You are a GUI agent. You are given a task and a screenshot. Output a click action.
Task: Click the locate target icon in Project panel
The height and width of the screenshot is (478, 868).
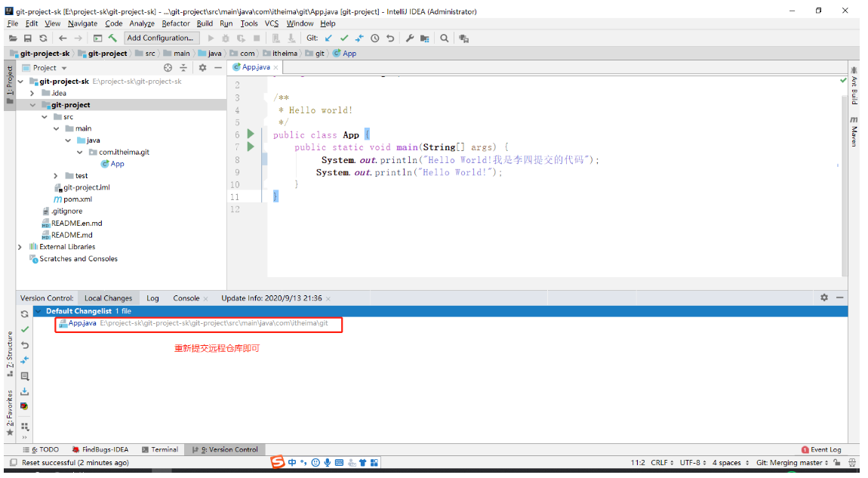[x=168, y=67]
